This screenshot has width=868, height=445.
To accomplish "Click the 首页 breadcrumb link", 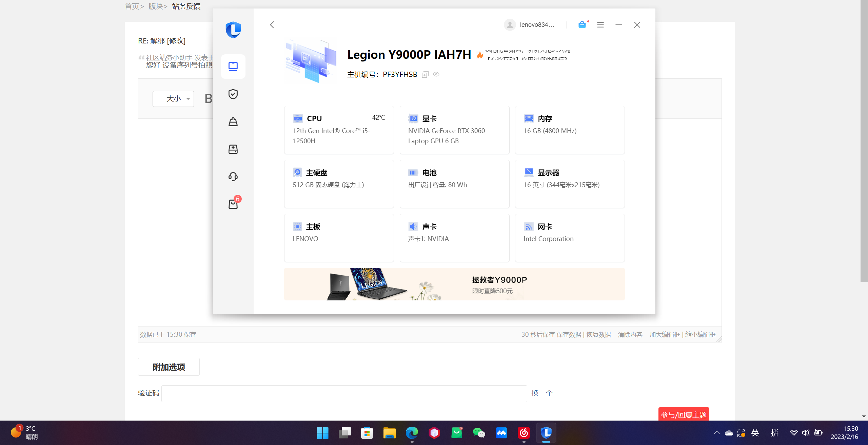I will (132, 6).
